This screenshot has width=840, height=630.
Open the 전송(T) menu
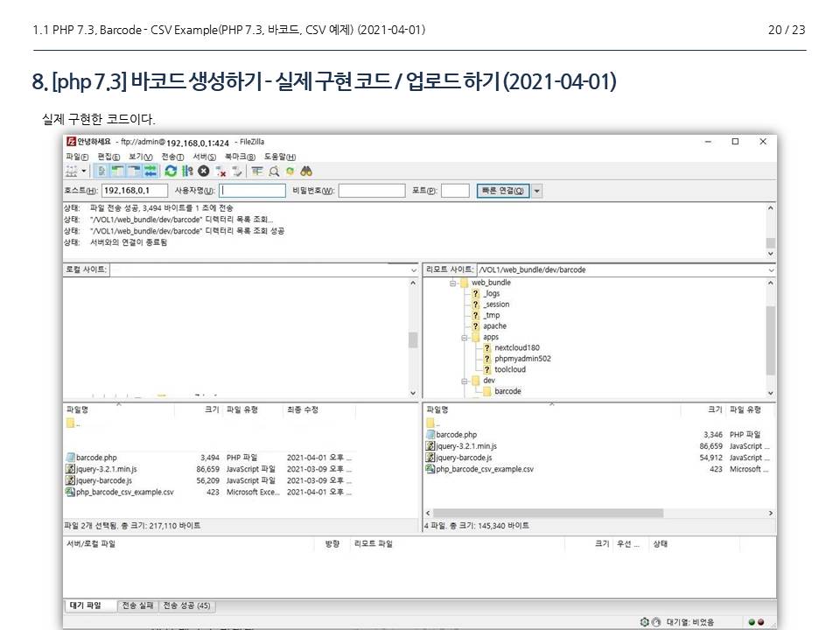172,157
